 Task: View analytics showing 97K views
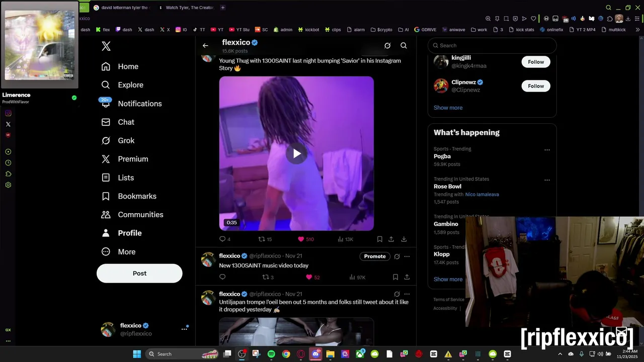(357, 277)
